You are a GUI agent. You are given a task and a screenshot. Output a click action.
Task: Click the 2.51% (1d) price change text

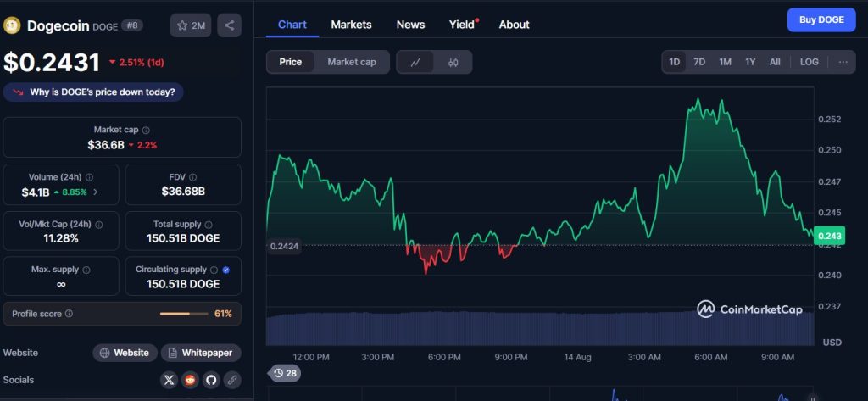tap(142, 63)
